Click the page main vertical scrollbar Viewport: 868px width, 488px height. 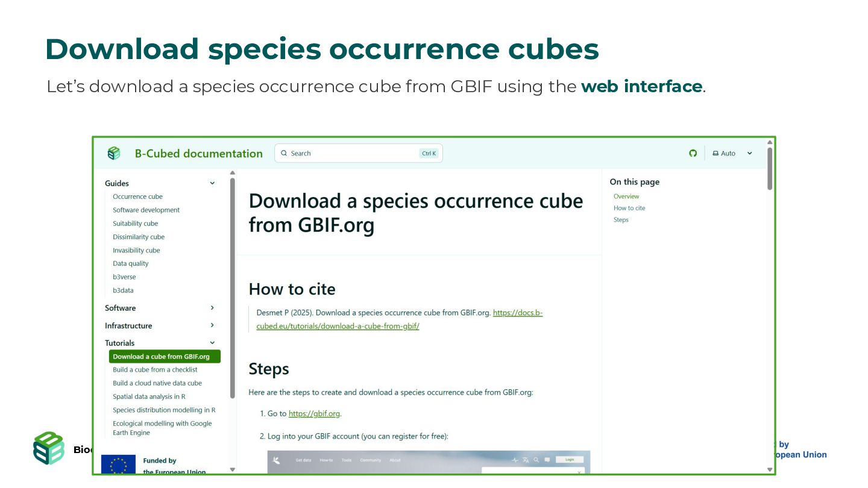point(770,168)
